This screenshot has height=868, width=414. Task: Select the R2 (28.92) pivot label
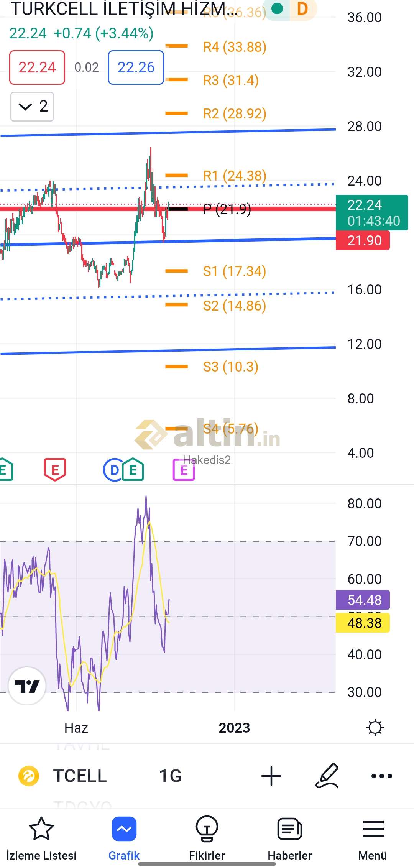coord(235,113)
